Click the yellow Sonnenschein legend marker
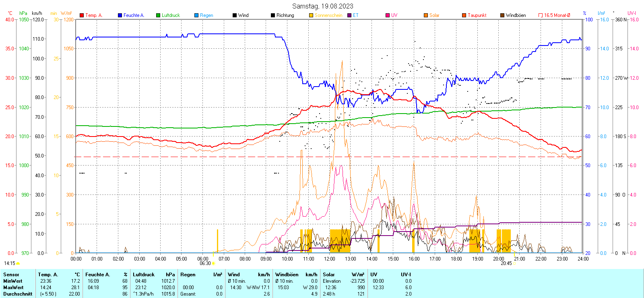 pos(311,15)
